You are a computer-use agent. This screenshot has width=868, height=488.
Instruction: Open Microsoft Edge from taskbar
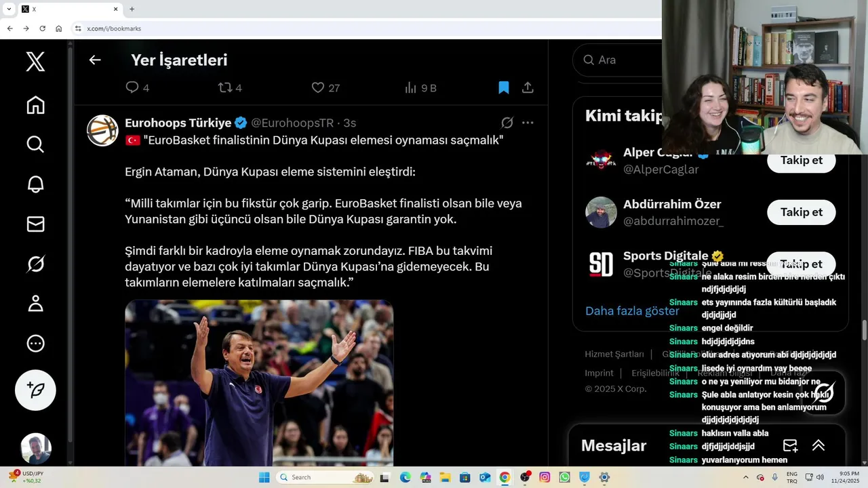click(405, 477)
